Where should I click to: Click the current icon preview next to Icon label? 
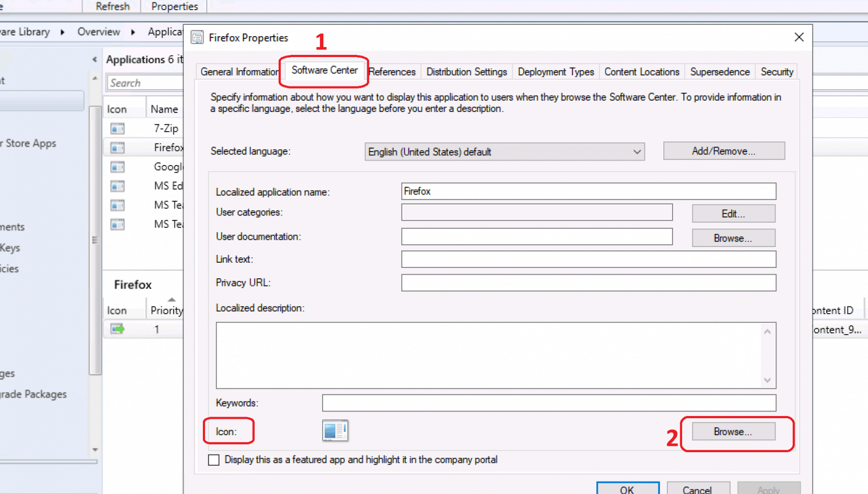coord(335,430)
